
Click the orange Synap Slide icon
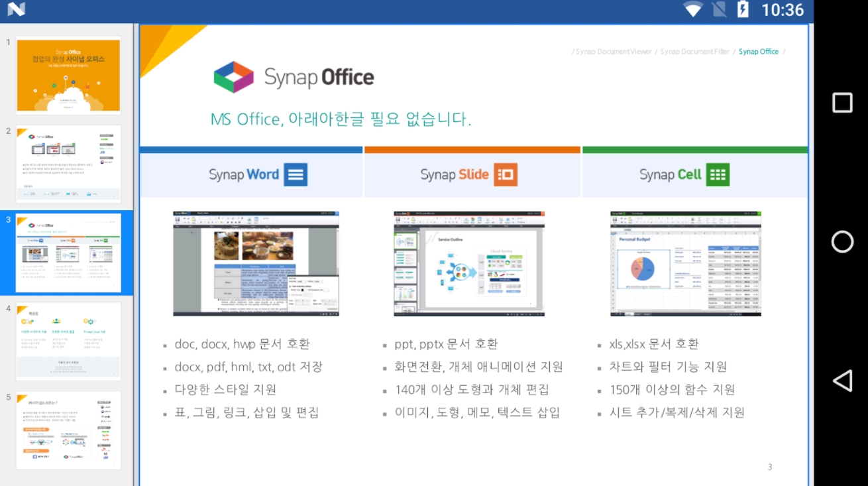pos(506,175)
